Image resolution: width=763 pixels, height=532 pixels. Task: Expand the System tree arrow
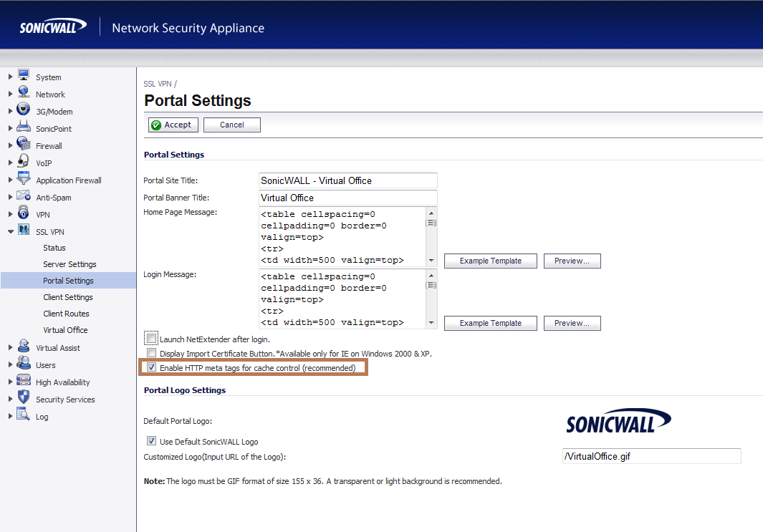point(10,77)
